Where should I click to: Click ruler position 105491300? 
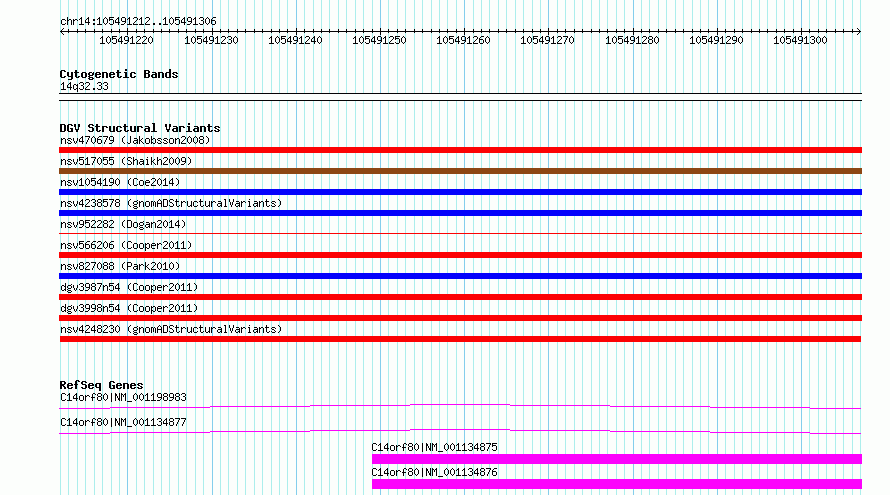(x=800, y=40)
